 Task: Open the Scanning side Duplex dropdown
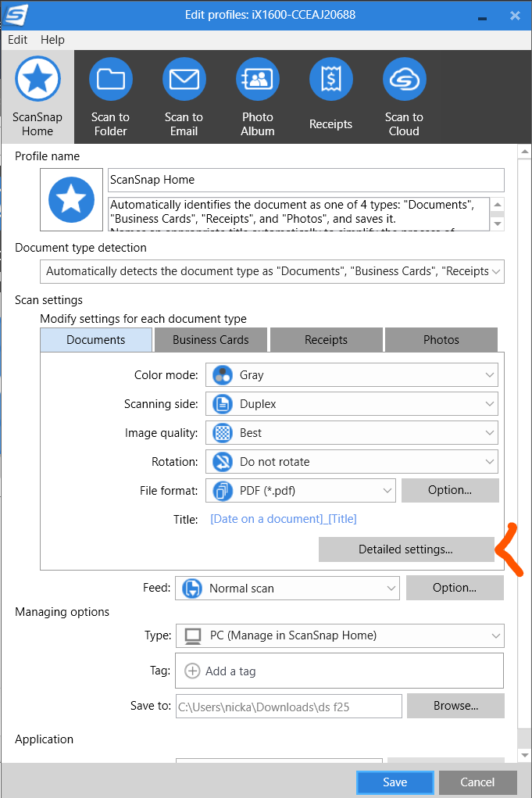coord(352,404)
